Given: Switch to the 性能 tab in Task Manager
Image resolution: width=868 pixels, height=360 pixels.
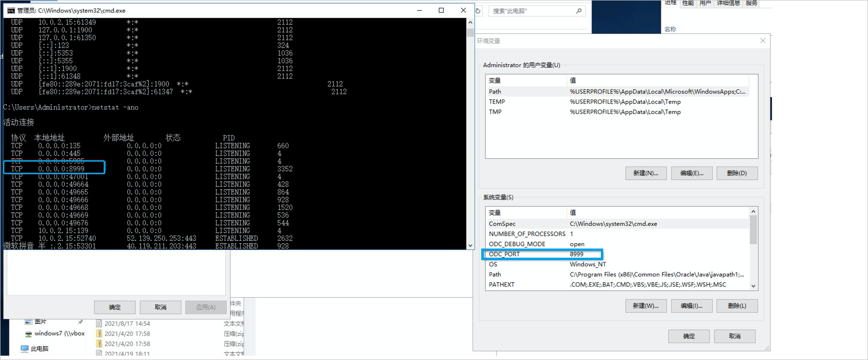Looking at the screenshot, I should pyautogui.click(x=688, y=3).
